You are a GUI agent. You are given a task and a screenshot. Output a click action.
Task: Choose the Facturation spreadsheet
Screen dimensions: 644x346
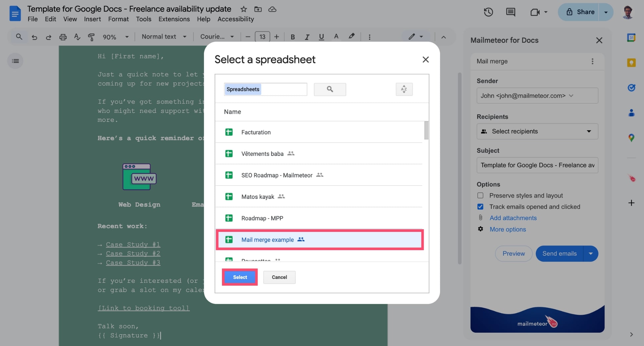pos(319,132)
